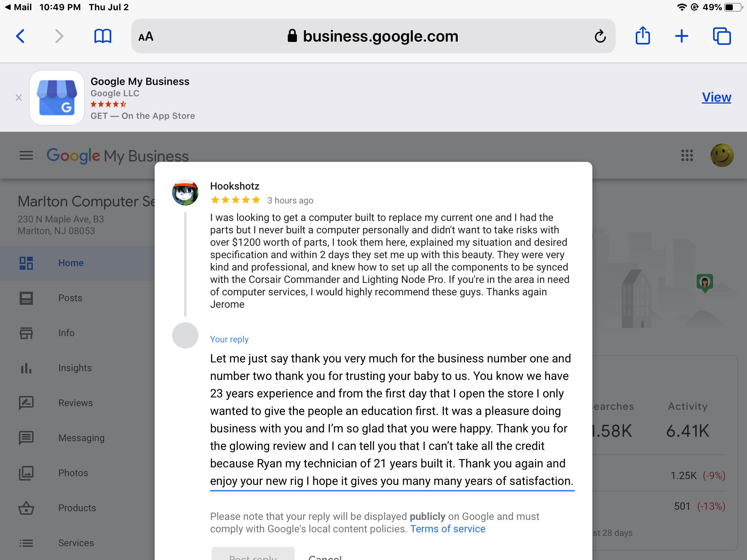Viewport: 747px width, 560px height.
Task: Open the hamburger navigation menu
Action: point(26,156)
